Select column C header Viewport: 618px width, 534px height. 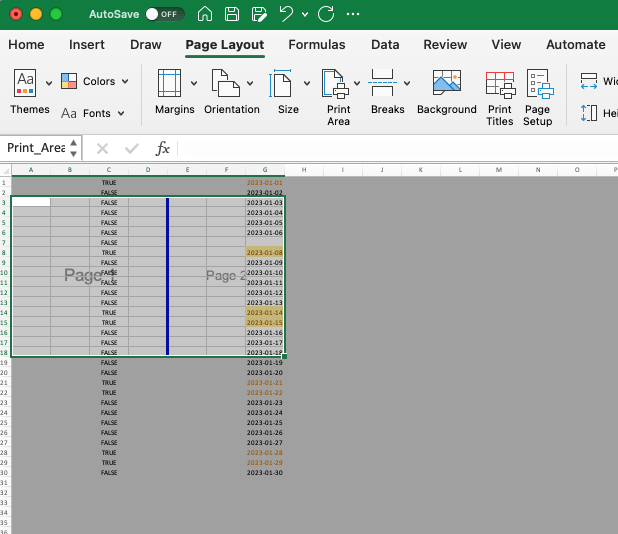click(x=109, y=170)
